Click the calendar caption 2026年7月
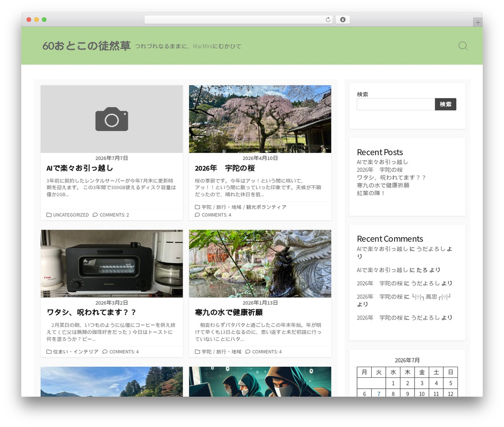This screenshot has height=427, width=504. tap(407, 360)
